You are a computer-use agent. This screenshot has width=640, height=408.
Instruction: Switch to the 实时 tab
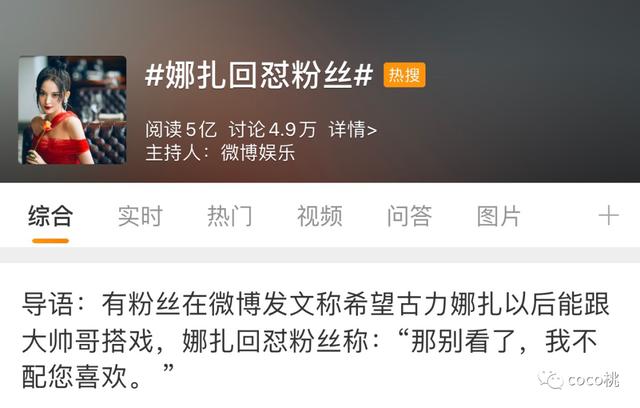140,216
